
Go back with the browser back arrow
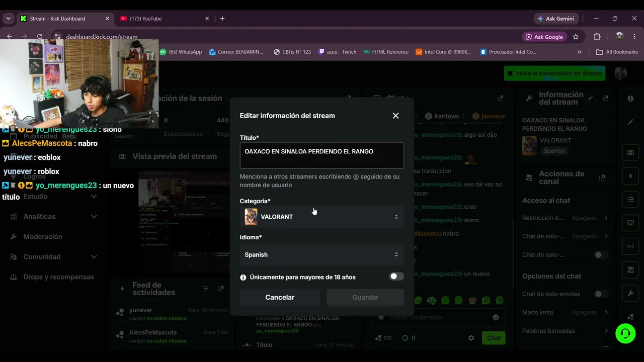click(10, 37)
